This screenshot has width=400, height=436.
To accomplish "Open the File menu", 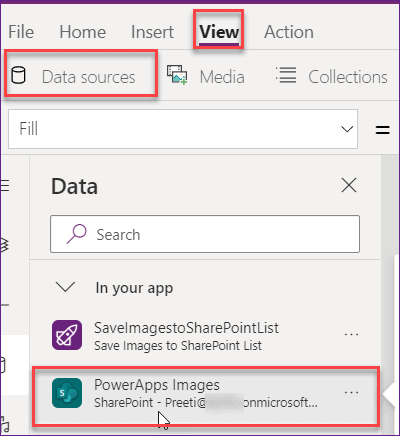I will [21, 32].
